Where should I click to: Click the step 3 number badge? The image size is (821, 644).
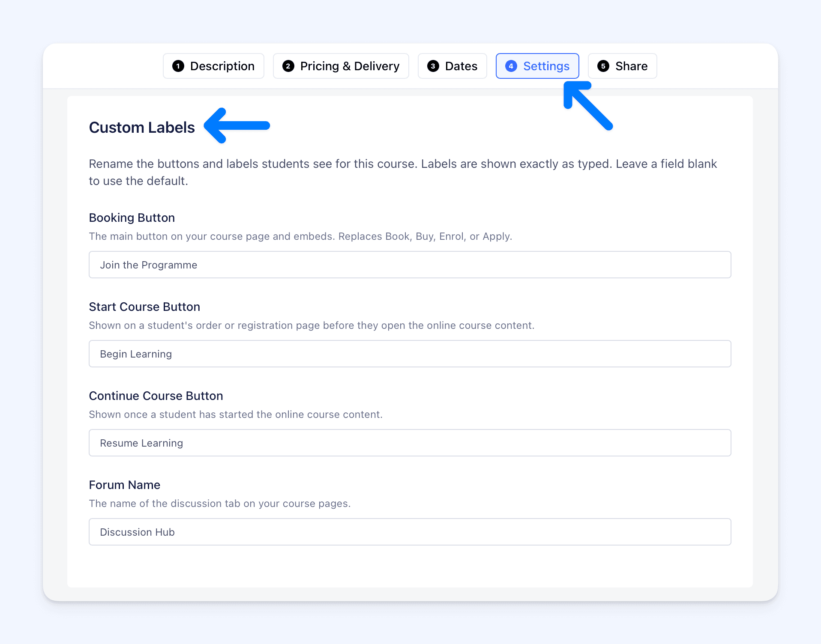(x=433, y=66)
